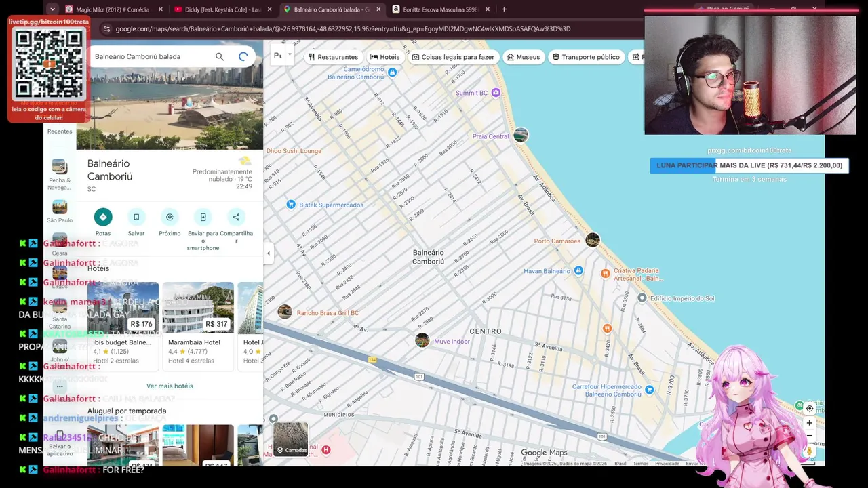Click the Aluguel por temporada heading
Viewport: 868px width, 488px height.
(x=127, y=411)
